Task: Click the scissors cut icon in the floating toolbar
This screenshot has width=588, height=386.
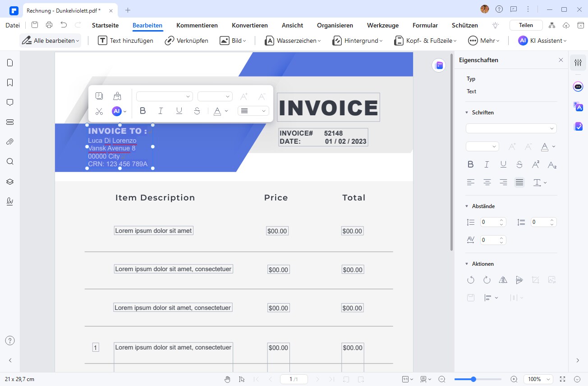Action: (99, 111)
